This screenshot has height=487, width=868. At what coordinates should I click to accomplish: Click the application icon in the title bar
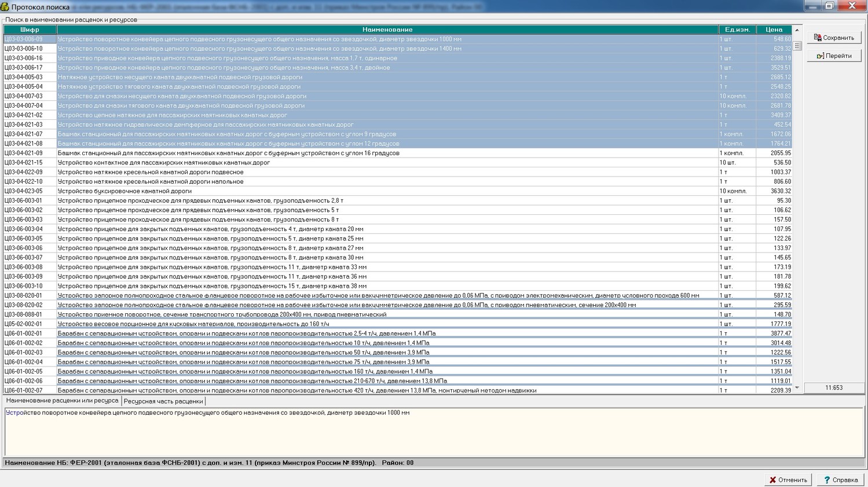pos(5,6)
